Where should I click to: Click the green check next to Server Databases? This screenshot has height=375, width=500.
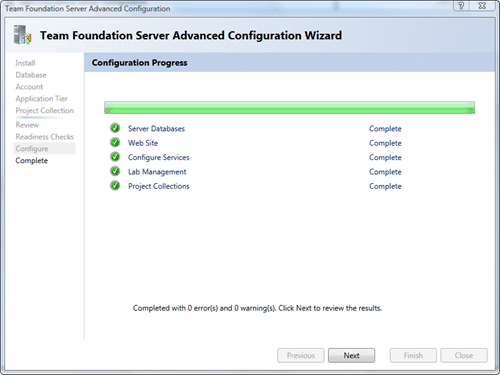[x=115, y=128]
